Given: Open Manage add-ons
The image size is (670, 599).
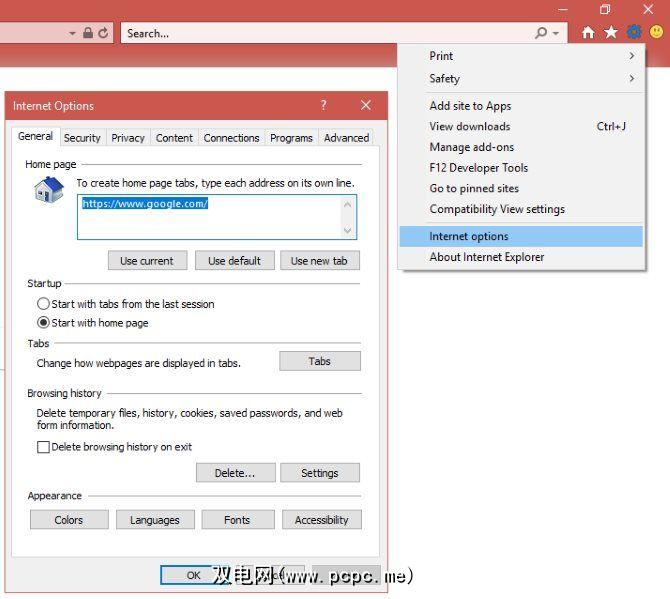Looking at the screenshot, I should click(x=521, y=147).
